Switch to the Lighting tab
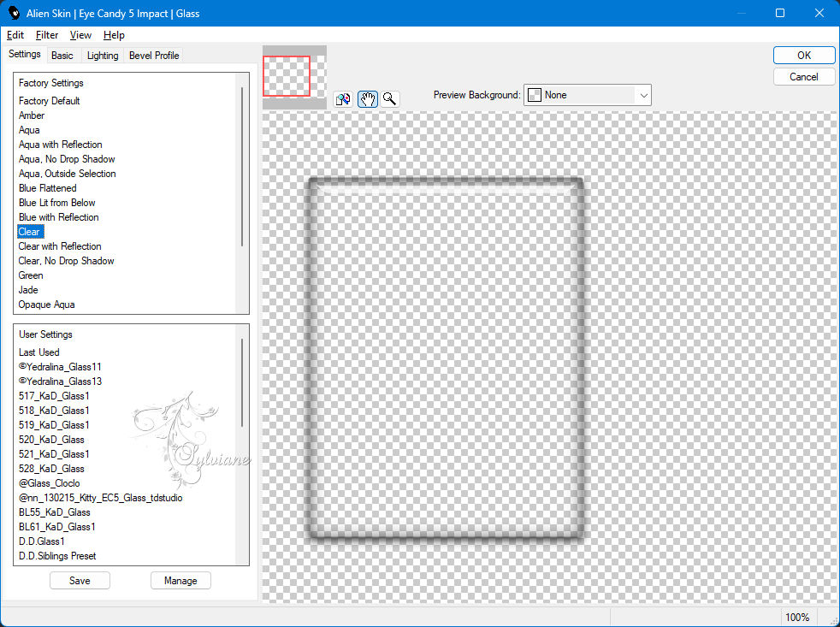 click(103, 56)
